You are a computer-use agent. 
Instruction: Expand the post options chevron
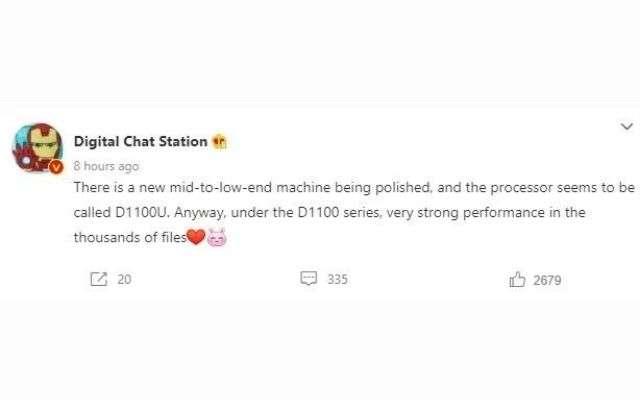coord(627,126)
